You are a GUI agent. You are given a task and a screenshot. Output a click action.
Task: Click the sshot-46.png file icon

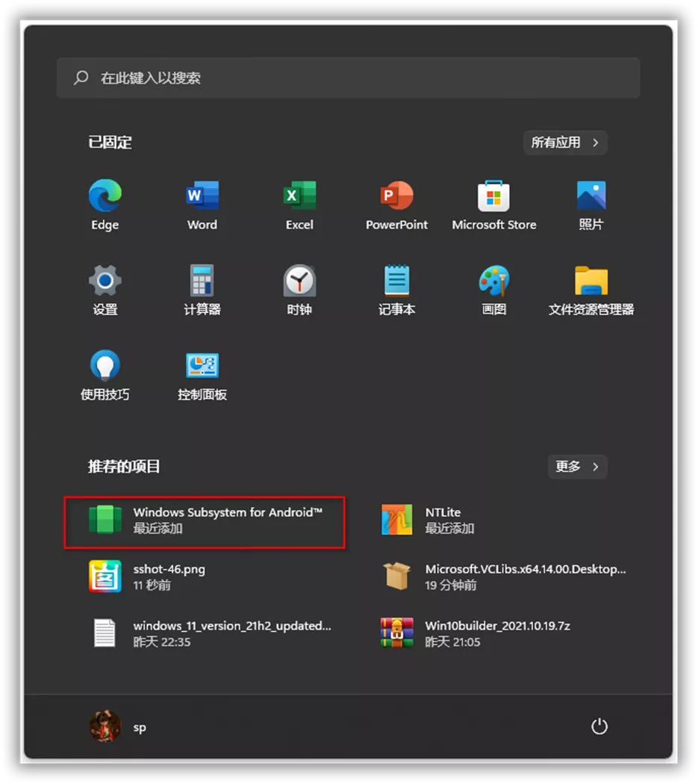click(x=105, y=576)
